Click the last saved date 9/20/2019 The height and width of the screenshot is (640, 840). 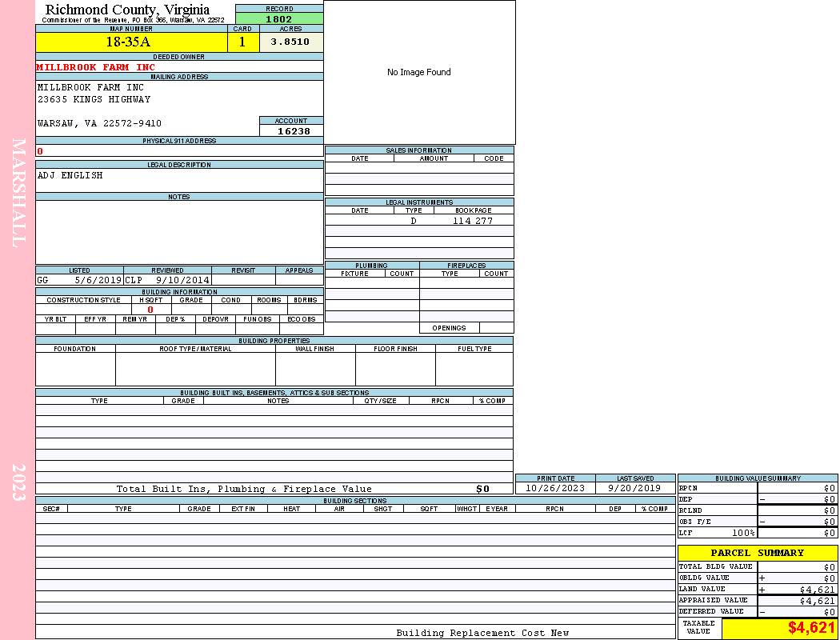(x=634, y=488)
